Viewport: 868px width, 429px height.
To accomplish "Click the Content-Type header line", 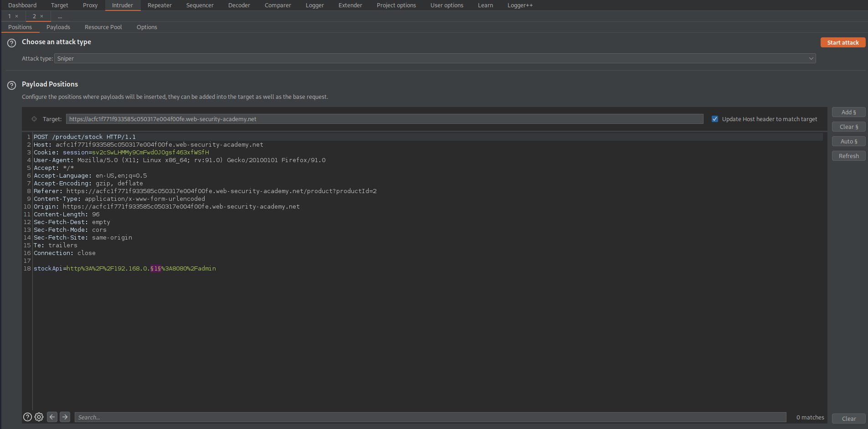I will [119, 199].
